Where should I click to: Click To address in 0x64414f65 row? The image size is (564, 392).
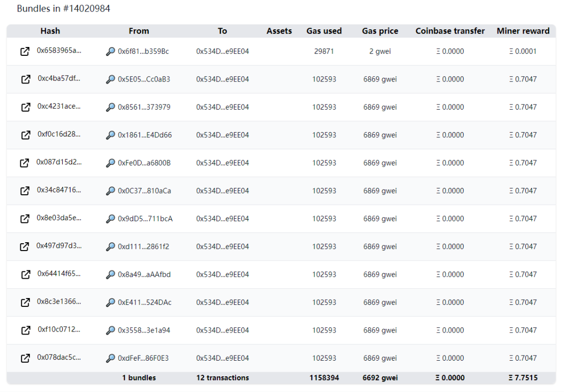click(222, 275)
